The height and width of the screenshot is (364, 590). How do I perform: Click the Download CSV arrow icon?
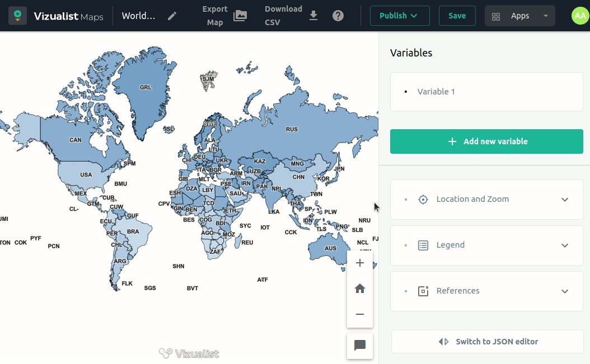pos(313,16)
